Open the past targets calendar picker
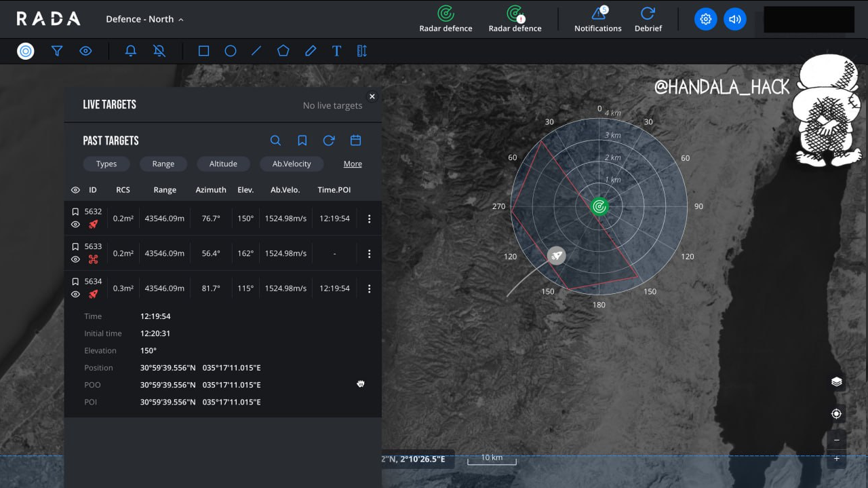 click(x=355, y=140)
